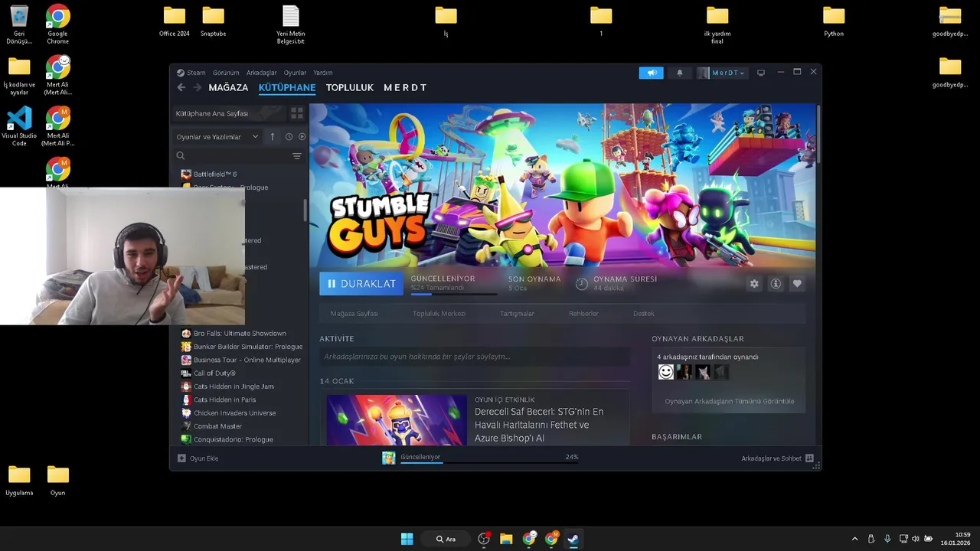Open the Tartışmalar link

click(517, 314)
